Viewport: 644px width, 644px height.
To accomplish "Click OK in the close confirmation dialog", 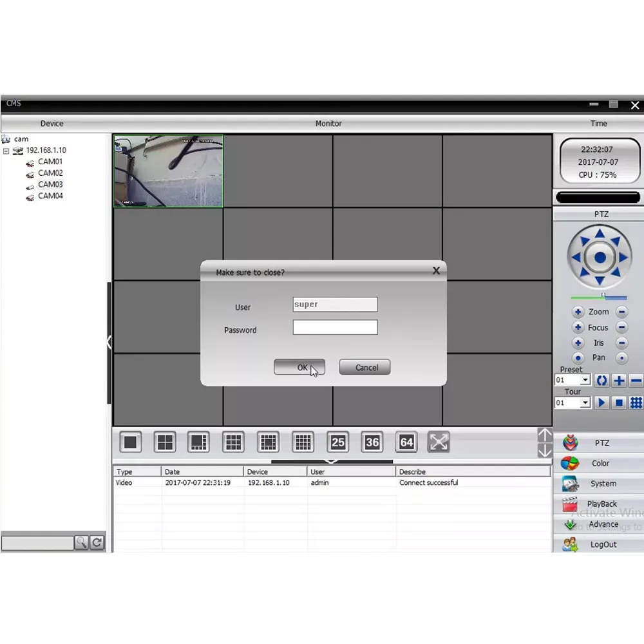I will (299, 367).
